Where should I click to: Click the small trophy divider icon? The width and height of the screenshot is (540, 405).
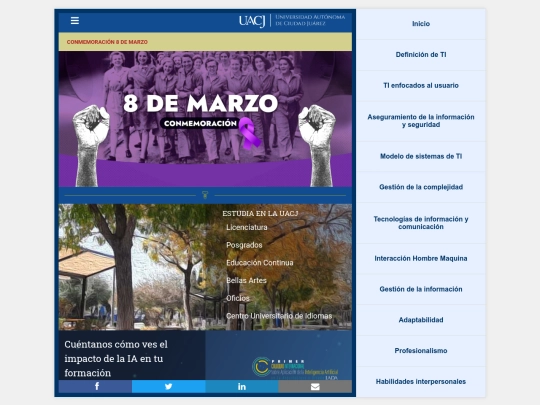point(205,195)
